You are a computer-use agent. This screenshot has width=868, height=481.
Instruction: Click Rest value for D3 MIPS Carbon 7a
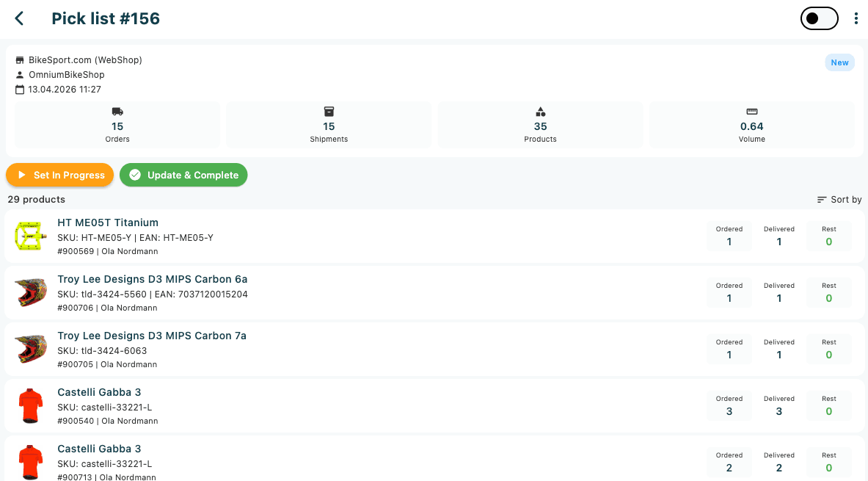[x=828, y=349]
